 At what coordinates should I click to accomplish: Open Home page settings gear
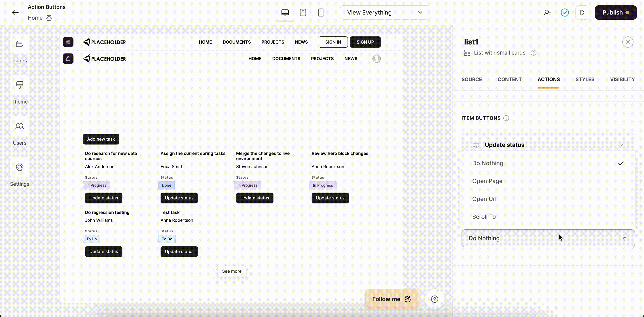[x=49, y=18]
